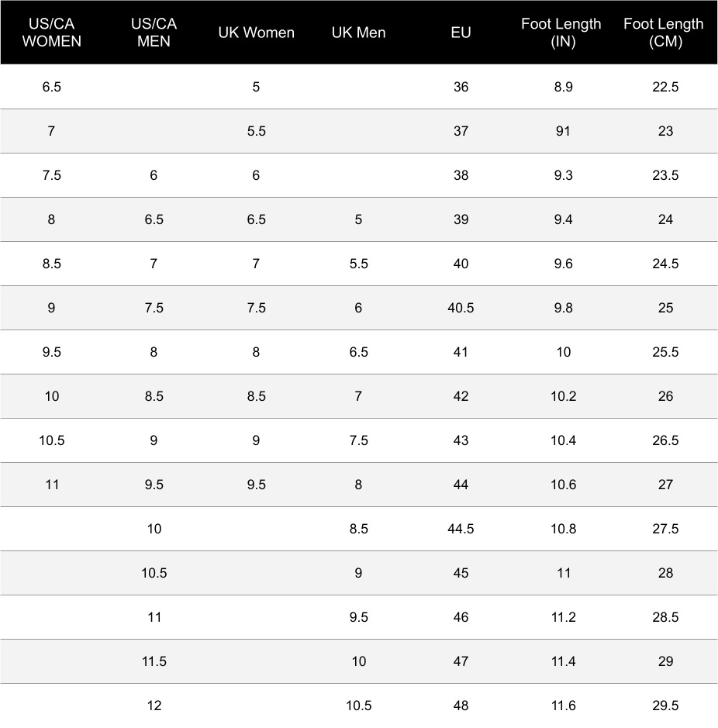Image resolution: width=718 pixels, height=728 pixels.
Task: Select the 22.5 cm foot length cell
Action: 665,87
